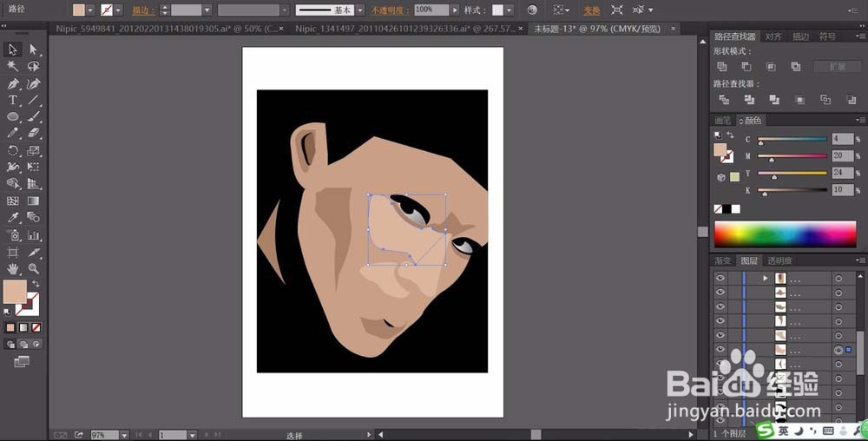Switch to the 对齐 panel tab
Screen dimensions: 868x441
tap(773, 36)
